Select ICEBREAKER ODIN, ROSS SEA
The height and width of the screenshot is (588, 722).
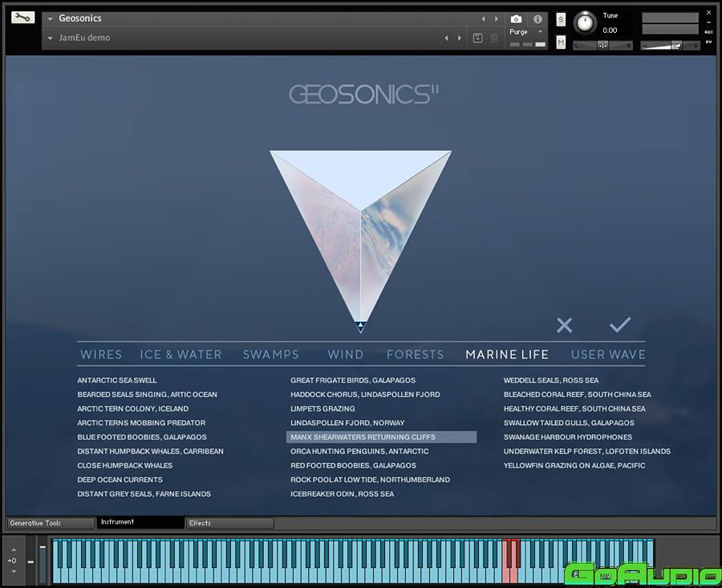[x=342, y=494]
